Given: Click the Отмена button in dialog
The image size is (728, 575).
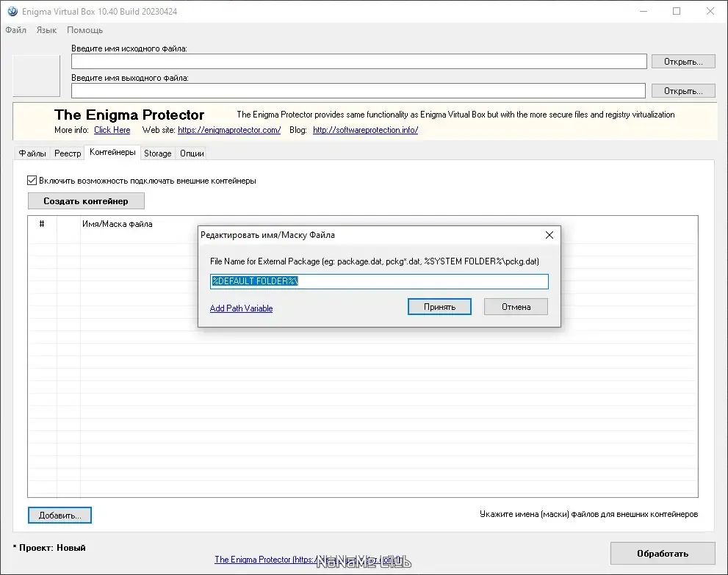Looking at the screenshot, I should (516, 307).
